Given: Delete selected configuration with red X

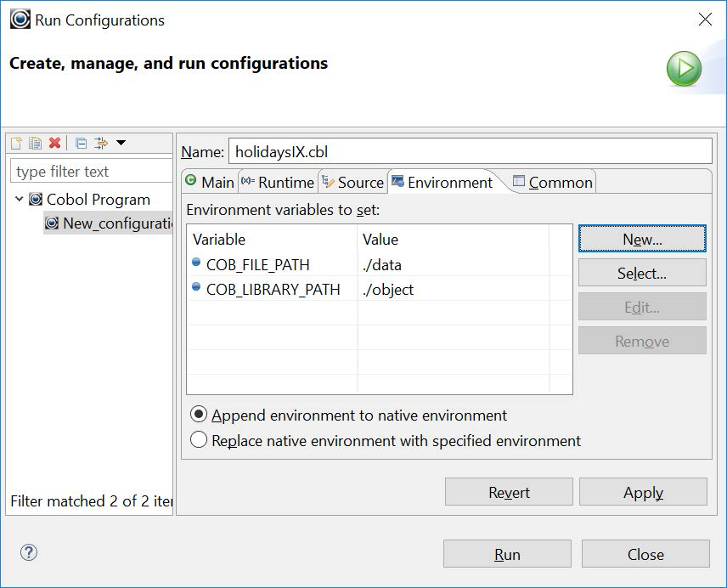Looking at the screenshot, I should pos(55,144).
